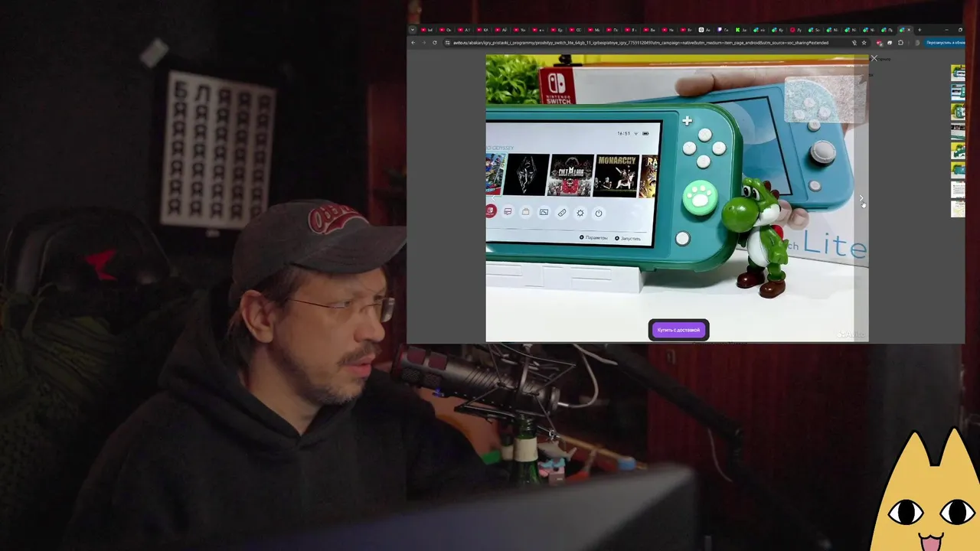980x551 pixels.
Task: Select the dark fourth gallery thumbnail
Action: pyautogui.click(x=958, y=131)
